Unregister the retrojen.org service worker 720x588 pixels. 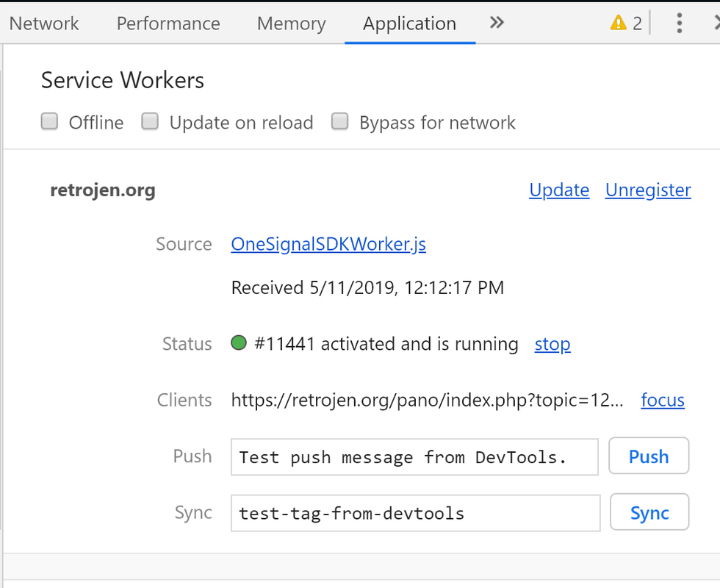[x=648, y=190]
